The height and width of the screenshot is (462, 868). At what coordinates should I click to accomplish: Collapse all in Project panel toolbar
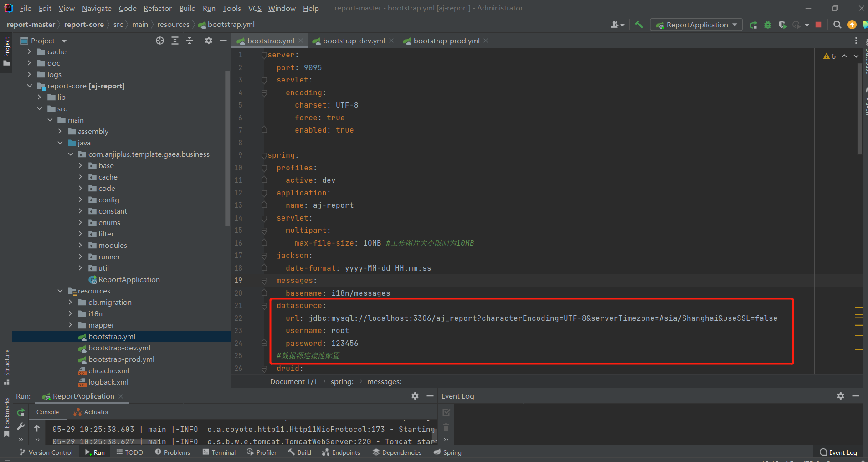[190, 41]
